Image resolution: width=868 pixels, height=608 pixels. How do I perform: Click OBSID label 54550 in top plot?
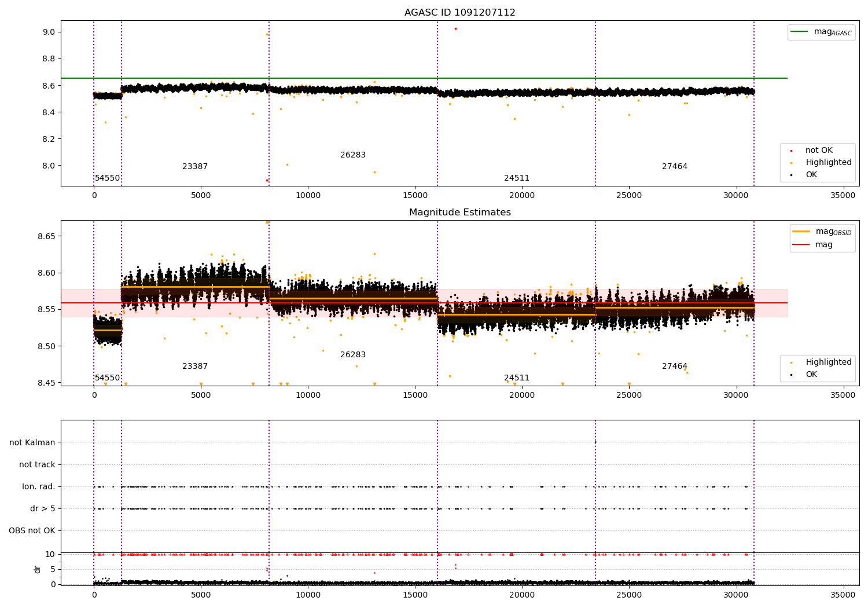click(x=108, y=178)
